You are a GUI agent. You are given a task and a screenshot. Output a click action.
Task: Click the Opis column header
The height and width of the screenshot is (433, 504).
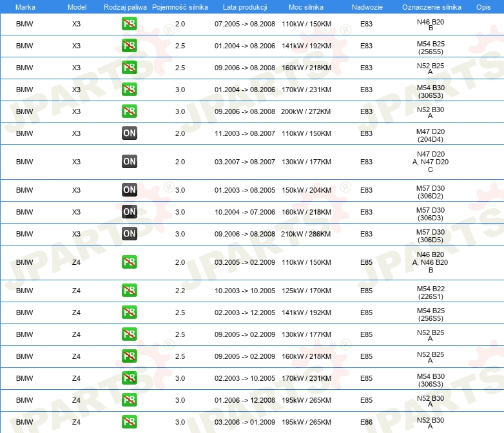(483, 7)
